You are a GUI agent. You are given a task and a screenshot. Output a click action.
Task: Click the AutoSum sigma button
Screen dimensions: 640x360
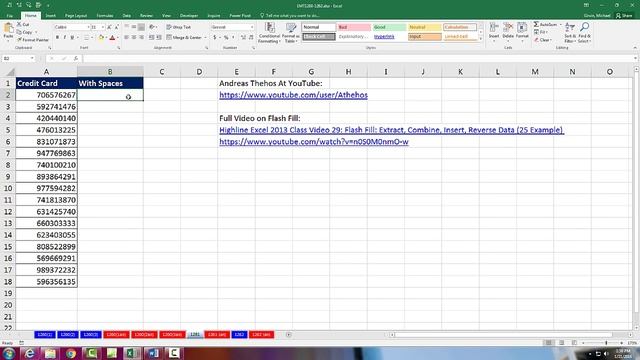point(545,24)
